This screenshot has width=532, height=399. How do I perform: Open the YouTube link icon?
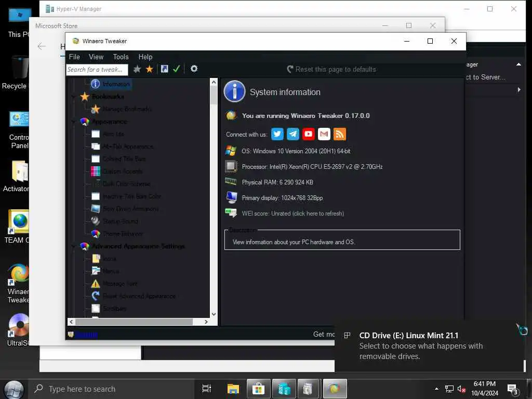[x=309, y=134]
